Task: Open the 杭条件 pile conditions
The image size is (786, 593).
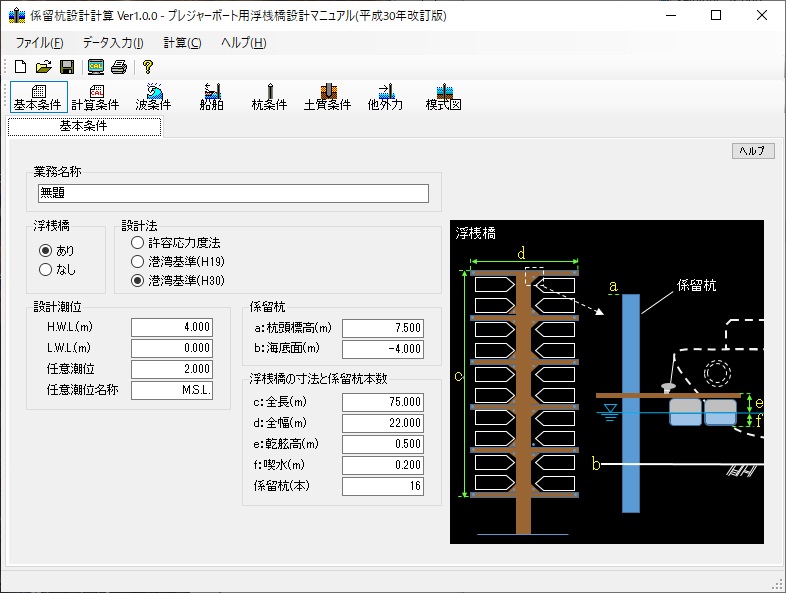Action: click(269, 97)
